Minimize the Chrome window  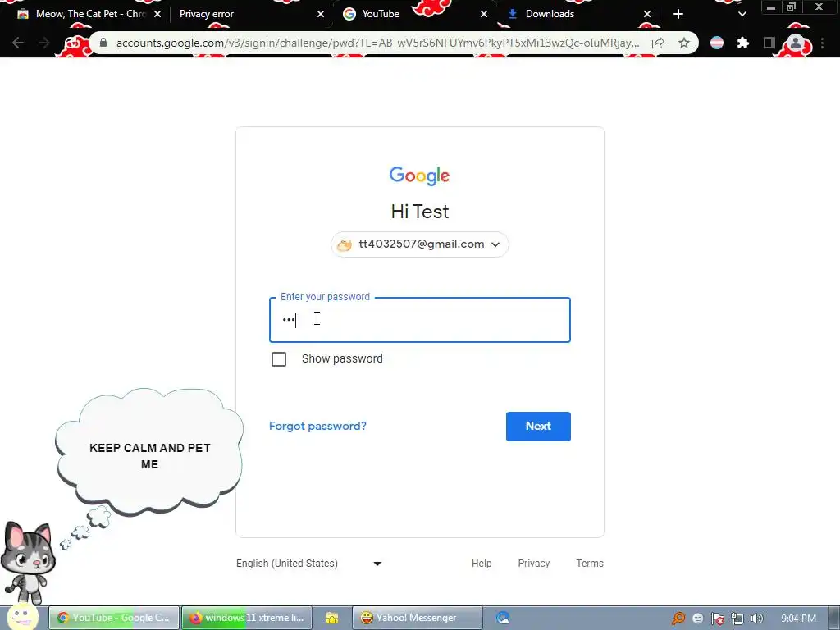pos(771,7)
